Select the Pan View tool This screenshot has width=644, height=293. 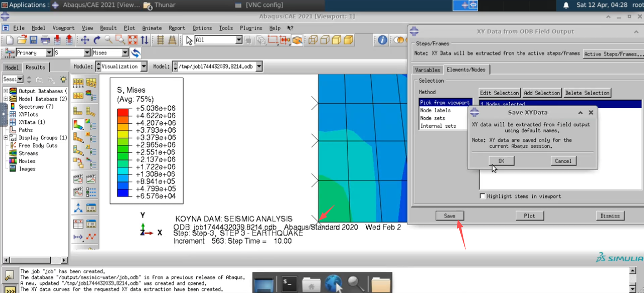click(x=85, y=40)
